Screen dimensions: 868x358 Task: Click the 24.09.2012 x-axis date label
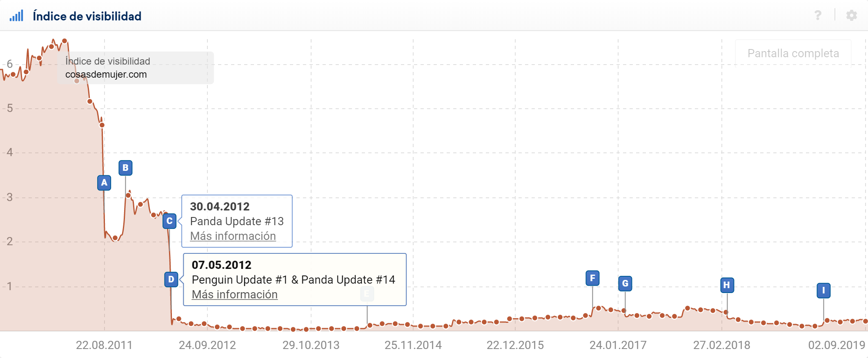[x=207, y=345]
